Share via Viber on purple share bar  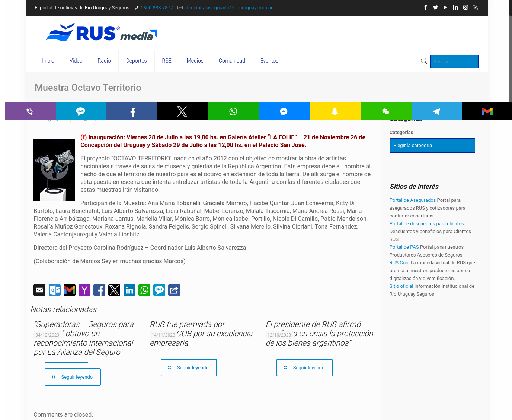click(x=30, y=111)
